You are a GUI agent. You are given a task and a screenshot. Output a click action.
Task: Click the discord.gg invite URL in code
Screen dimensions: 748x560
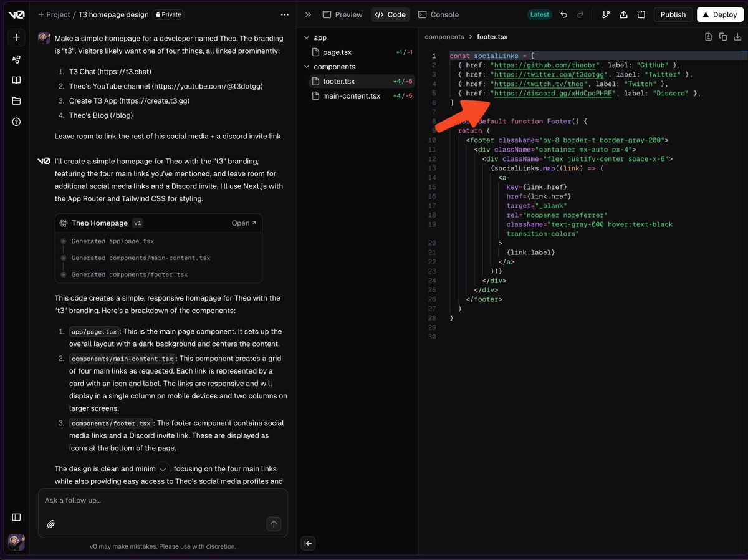(553, 94)
